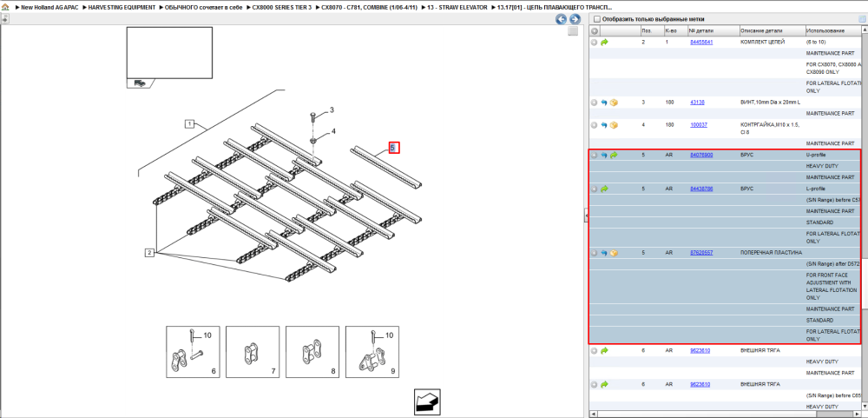Click parts table vertical scrollbar up arrow
This screenshot has width=868, height=418.
(865, 31)
